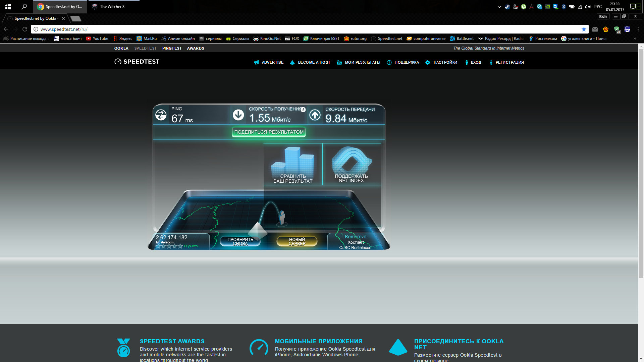644x362 pixels.
Task: Click the mobile apps gauge icon
Action: point(259,348)
